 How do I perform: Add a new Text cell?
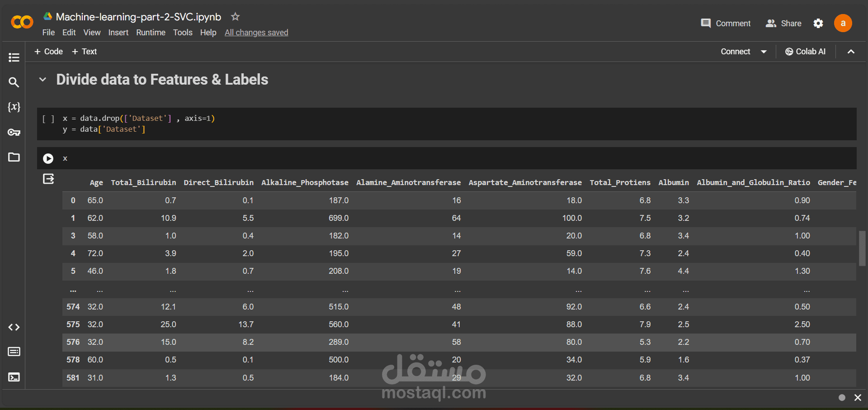84,52
